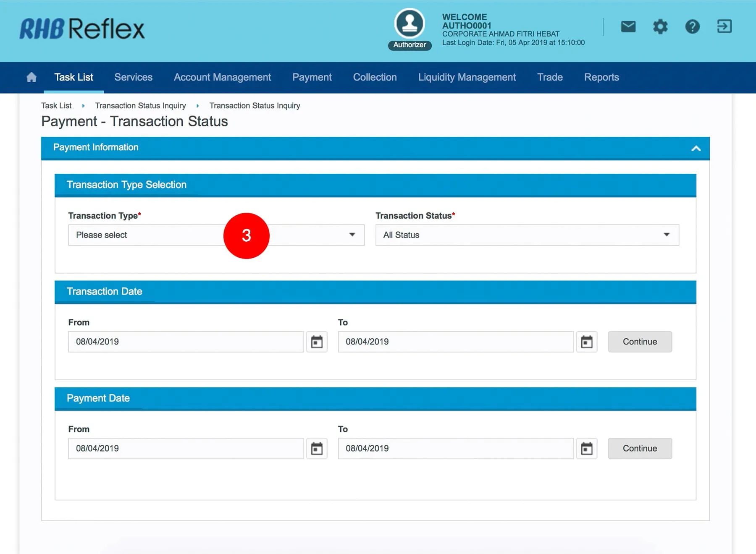This screenshot has width=756, height=554.
Task: Open settings via the gear icon
Action: pos(660,27)
